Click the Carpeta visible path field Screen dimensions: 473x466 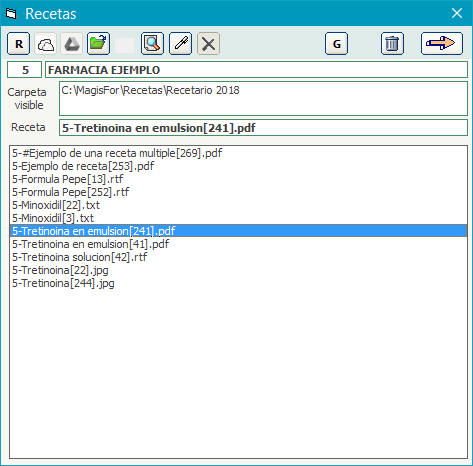(263, 99)
